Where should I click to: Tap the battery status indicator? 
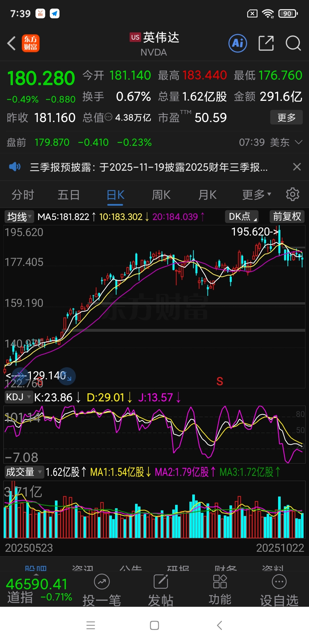click(x=288, y=13)
